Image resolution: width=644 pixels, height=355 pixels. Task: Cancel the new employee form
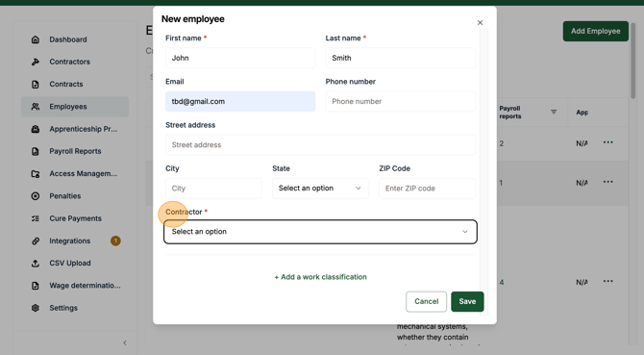(427, 301)
